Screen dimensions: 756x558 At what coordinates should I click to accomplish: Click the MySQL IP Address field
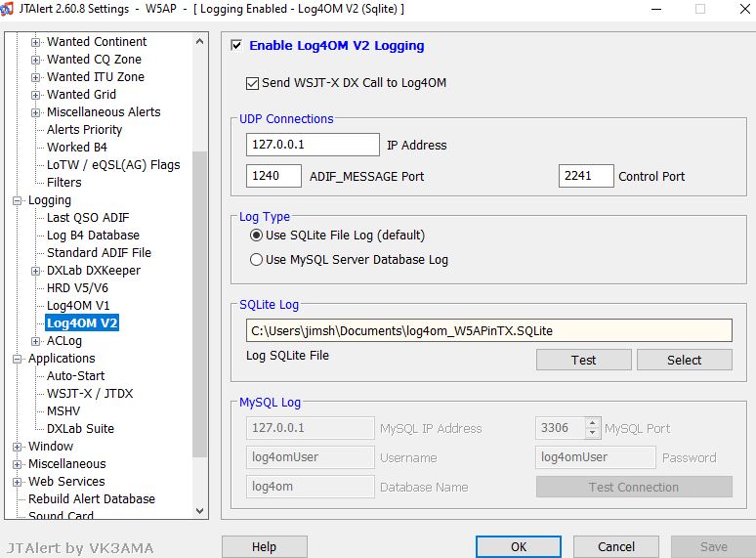(x=311, y=428)
